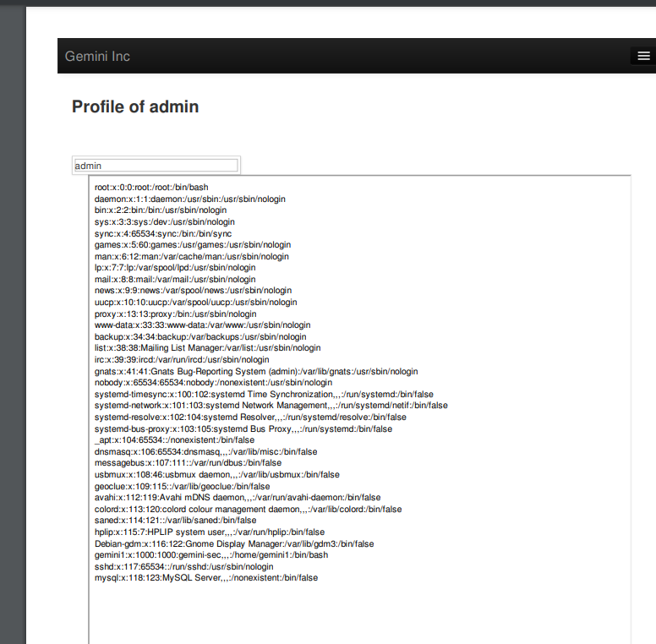The image size is (656, 644).
Task: Click the dnsmasq:x:106 entry line
Action: (205, 451)
